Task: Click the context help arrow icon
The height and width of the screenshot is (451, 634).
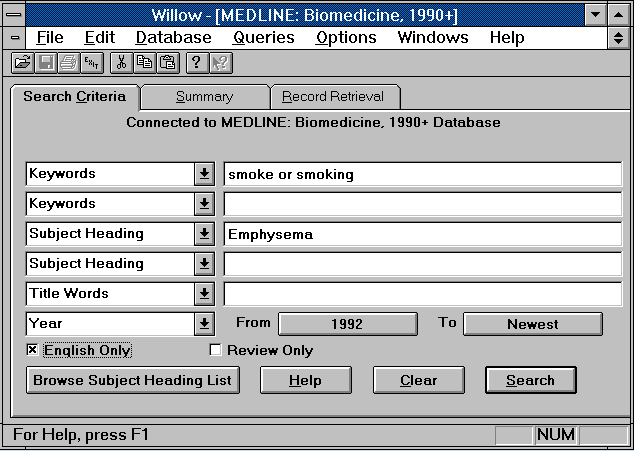Action: [x=221, y=63]
